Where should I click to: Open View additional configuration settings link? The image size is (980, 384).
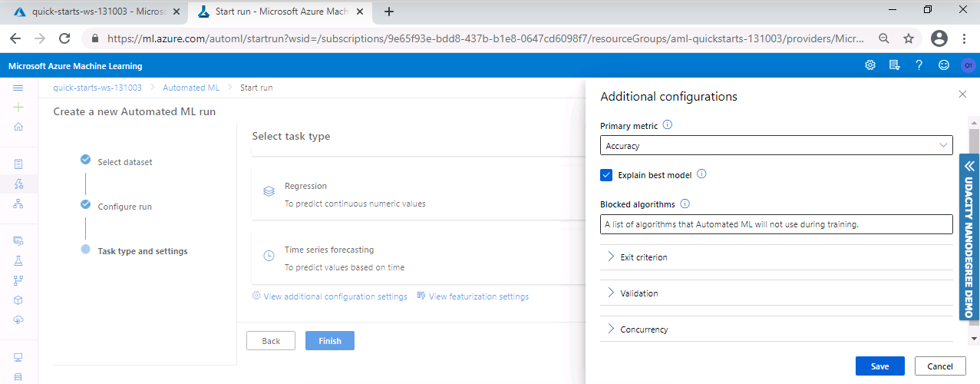coord(330,296)
